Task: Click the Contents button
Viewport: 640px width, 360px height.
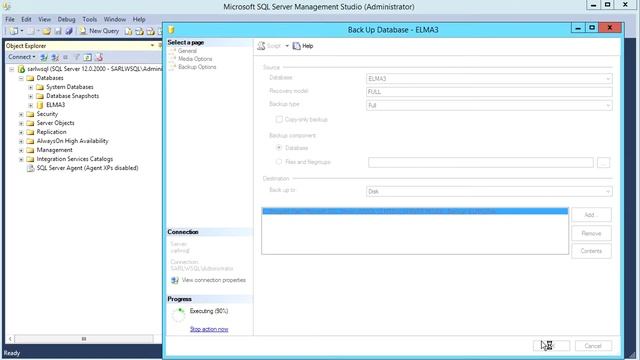Action: (591, 251)
